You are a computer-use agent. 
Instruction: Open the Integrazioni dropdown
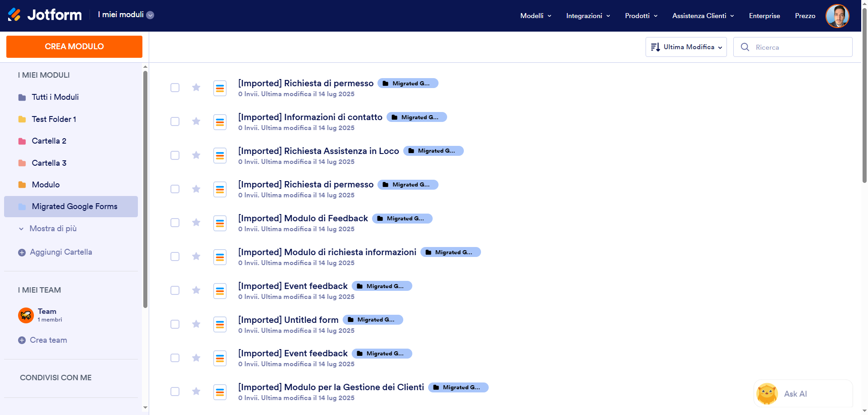pos(588,16)
